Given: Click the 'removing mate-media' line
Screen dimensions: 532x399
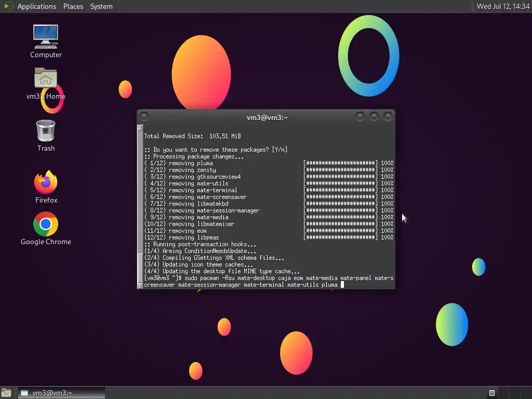Looking at the screenshot, I should pyautogui.click(x=187, y=217).
